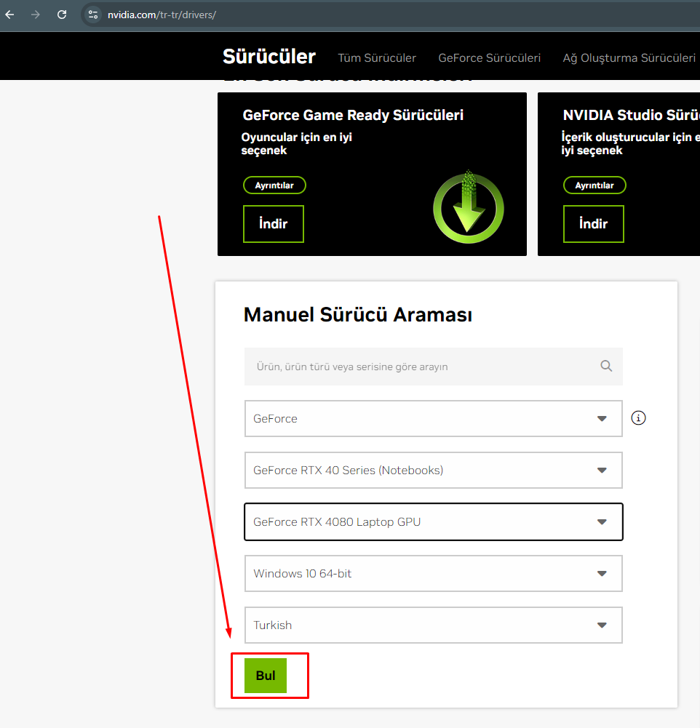Reload the NVIDIA drivers page
Screen dimensions: 700x728
pos(62,15)
